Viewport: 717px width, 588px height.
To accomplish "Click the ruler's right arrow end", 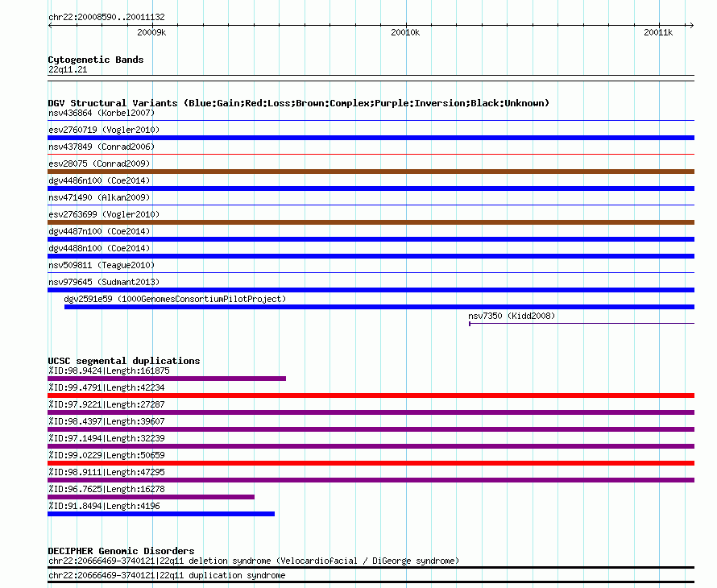I will [691, 26].
